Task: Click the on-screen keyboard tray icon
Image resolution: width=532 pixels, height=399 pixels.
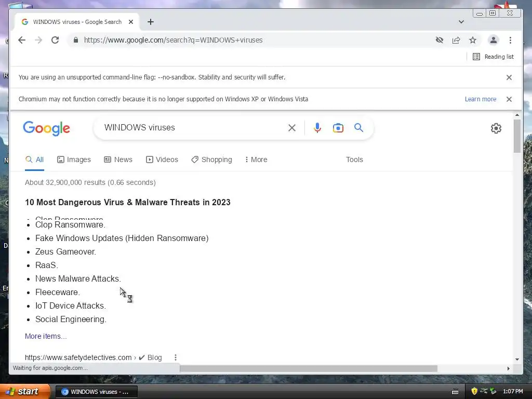Action: [x=455, y=392]
